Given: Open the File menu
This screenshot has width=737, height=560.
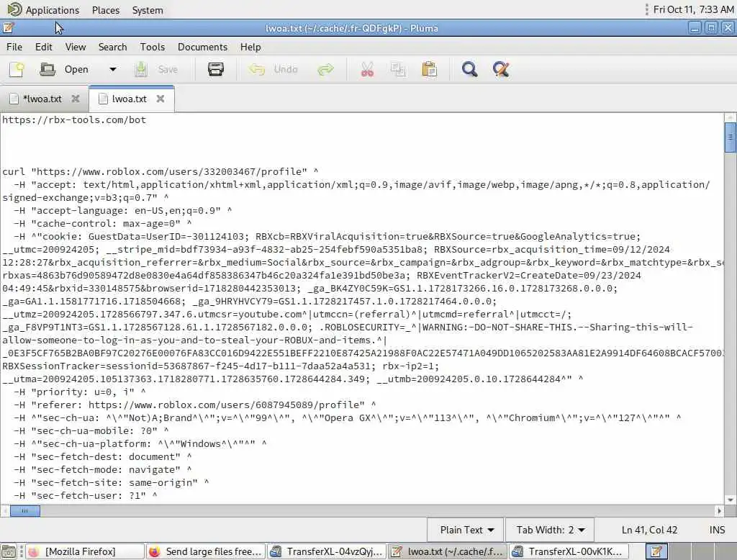Looking at the screenshot, I should 14,47.
